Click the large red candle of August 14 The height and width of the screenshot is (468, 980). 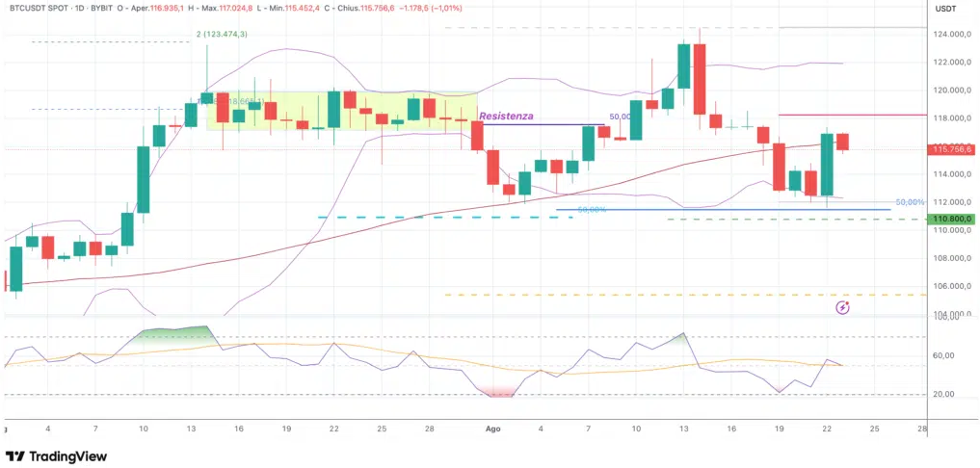700,79
